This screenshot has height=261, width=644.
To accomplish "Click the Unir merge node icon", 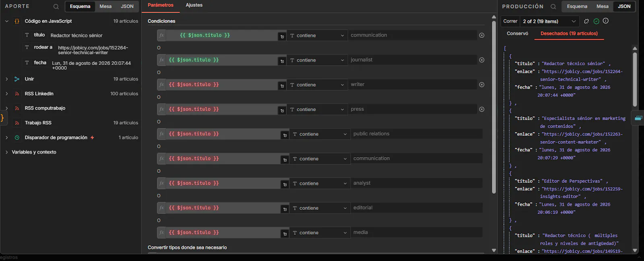I will [x=17, y=79].
